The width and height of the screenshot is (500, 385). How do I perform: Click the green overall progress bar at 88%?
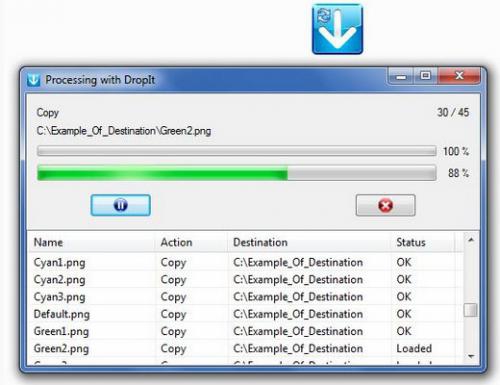click(237, 173)
